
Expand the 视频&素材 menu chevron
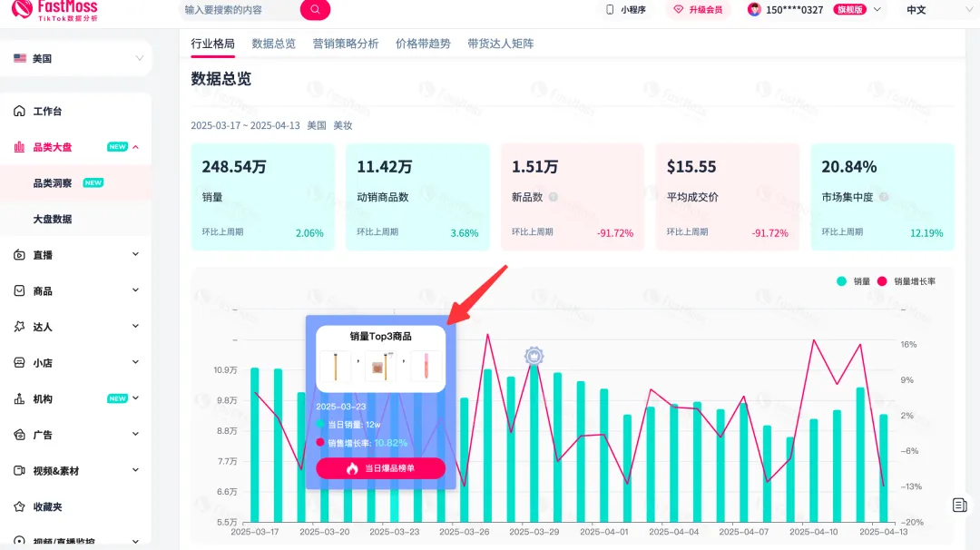point(135,470)
